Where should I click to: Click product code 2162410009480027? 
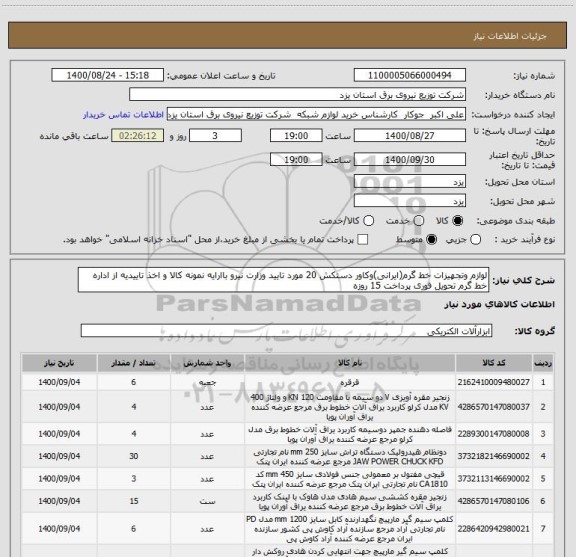[x=494, y=382]
